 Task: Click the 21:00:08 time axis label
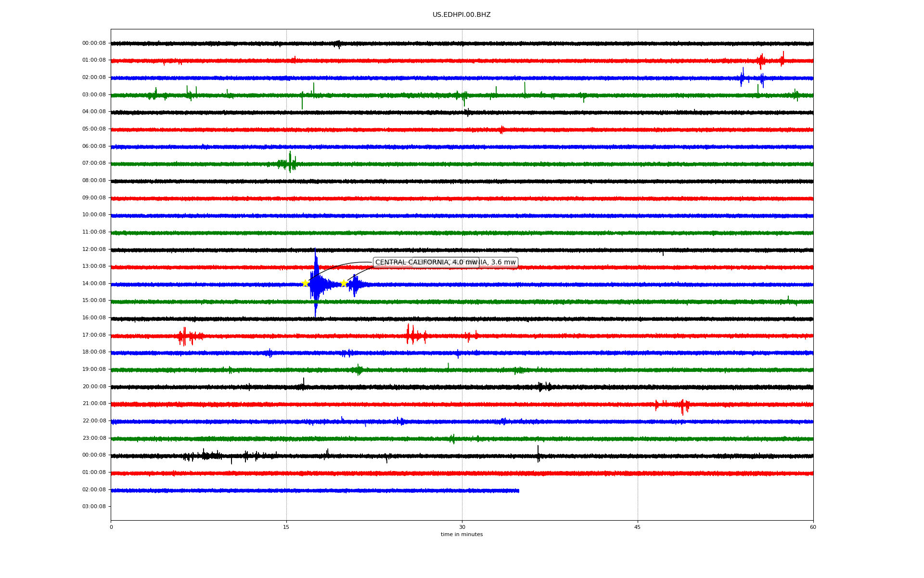tap(94, 404)
